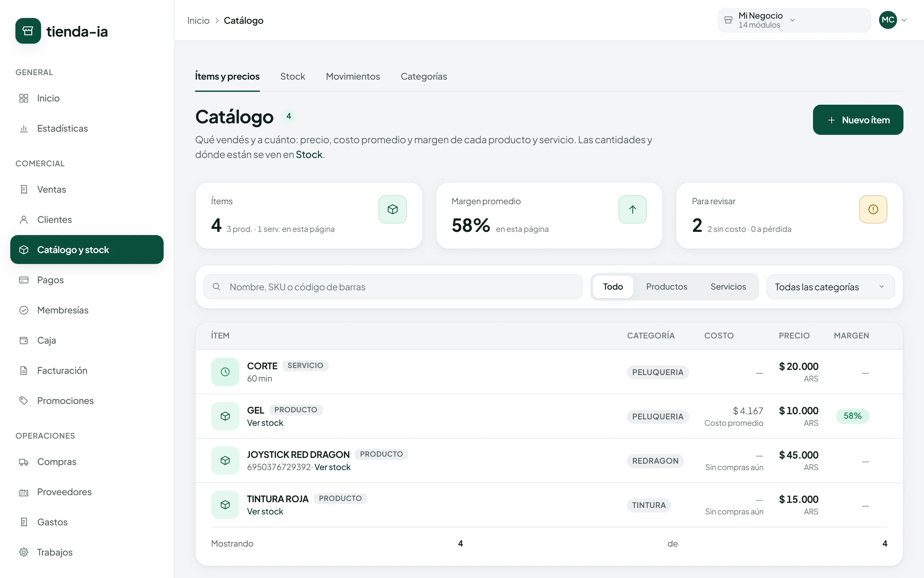Open the MC user avatar menu
Screen dimensions: 924x578
pyautogui.click(x=888, y=20)
